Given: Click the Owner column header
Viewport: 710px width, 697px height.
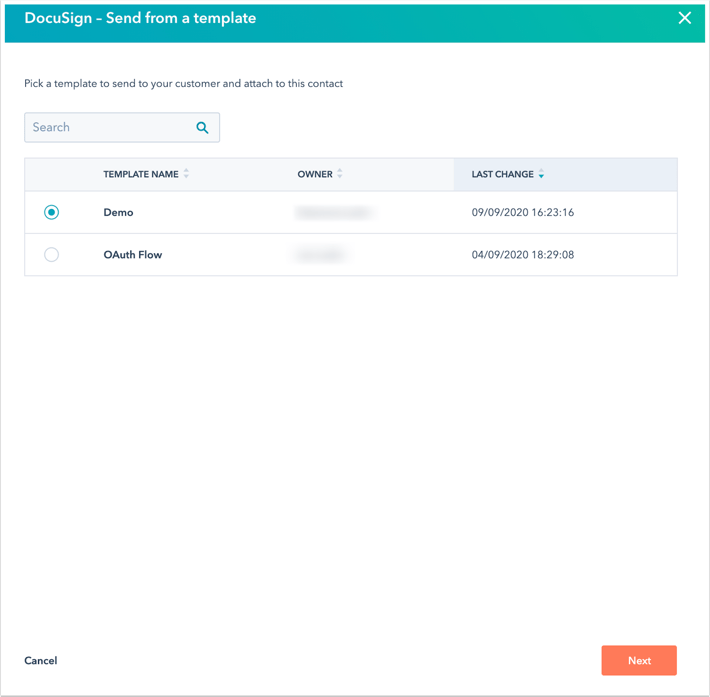Looking at the screenshot, I should [x=315, y=174].
